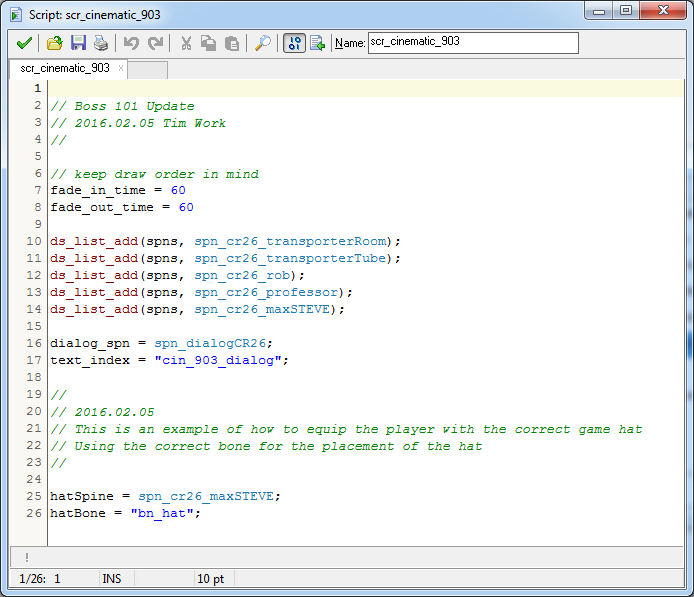694x597 pixels.
Task: Click 'spn_cr26_maxSTEVE' on line 14
Action: point(263,309)
